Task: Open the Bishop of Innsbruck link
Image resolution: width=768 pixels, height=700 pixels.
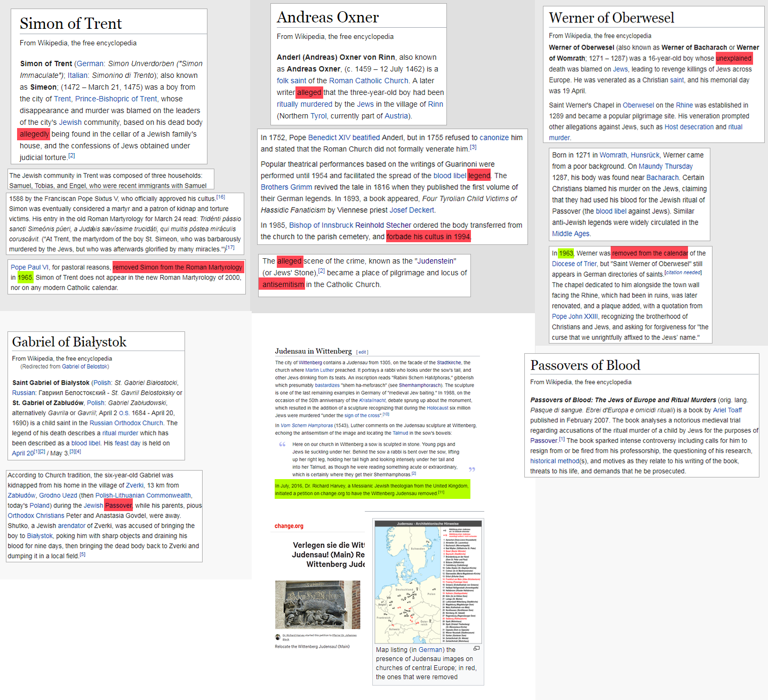Action: [x=321, y=225]
